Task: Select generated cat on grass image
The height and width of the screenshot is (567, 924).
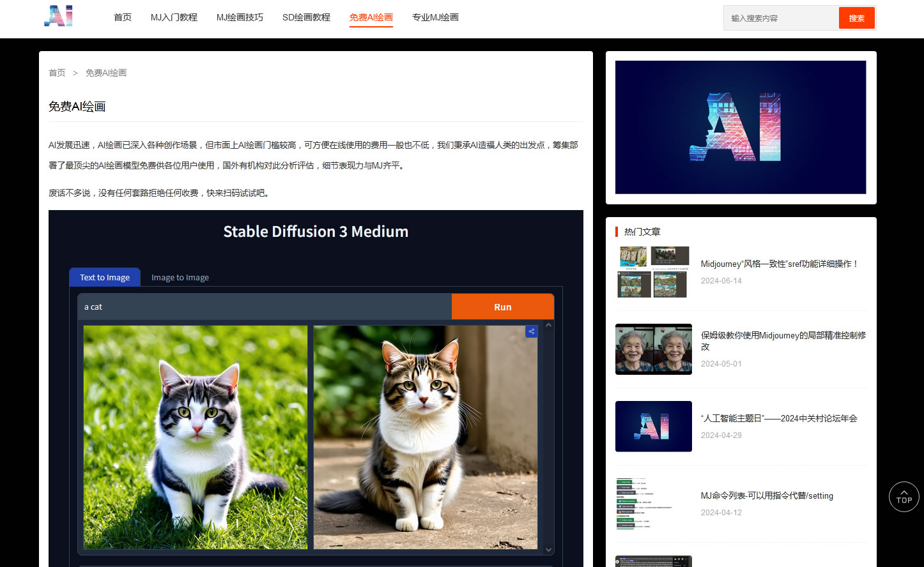Action: click(196, 437)
